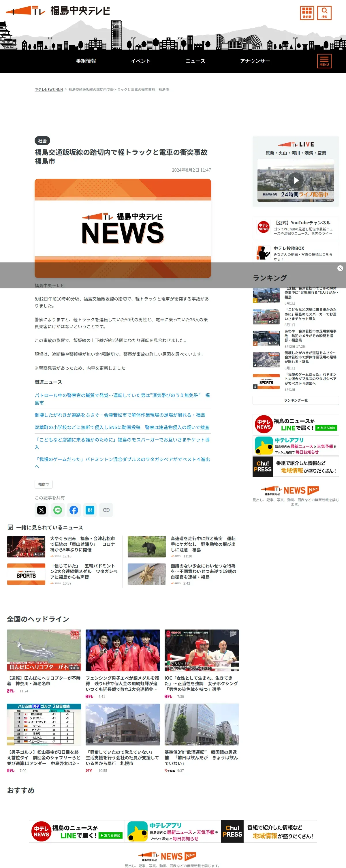Open 番組情報 in navigation bar
346x868 pixels.
[86, 61]
